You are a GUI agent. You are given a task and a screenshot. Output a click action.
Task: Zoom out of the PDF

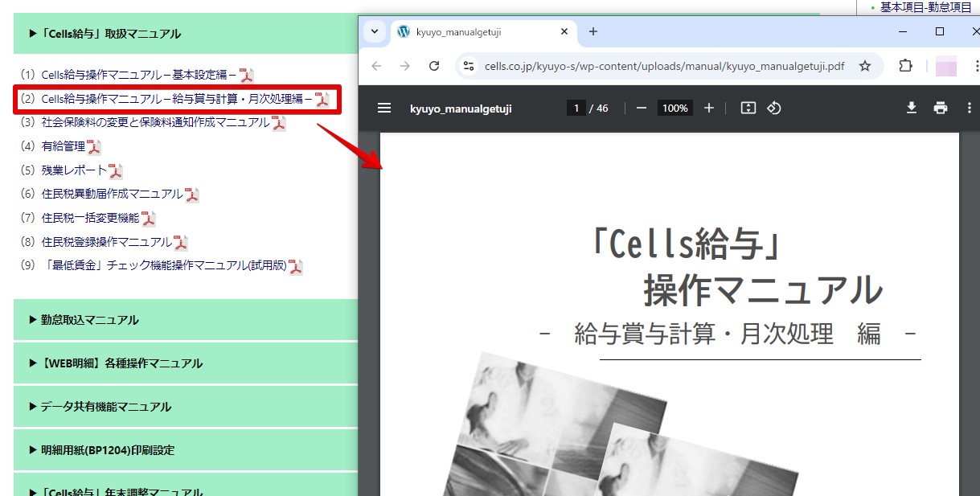tap(641, 108)
